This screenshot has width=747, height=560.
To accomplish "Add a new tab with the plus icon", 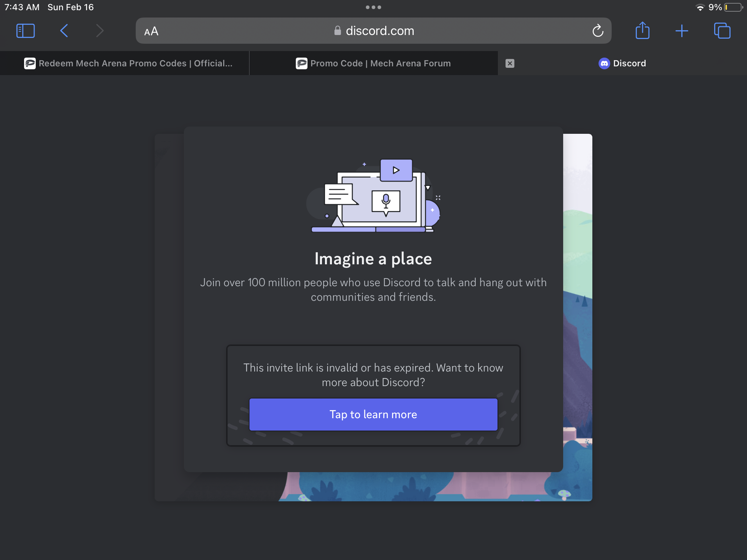I will [x=681, y=31].
